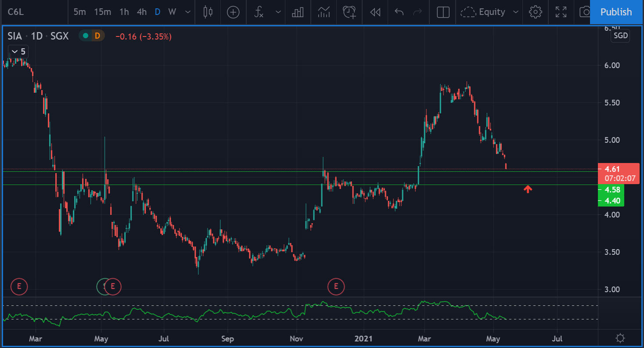
Task: Undo the last chart action
Action: [399, 12]
